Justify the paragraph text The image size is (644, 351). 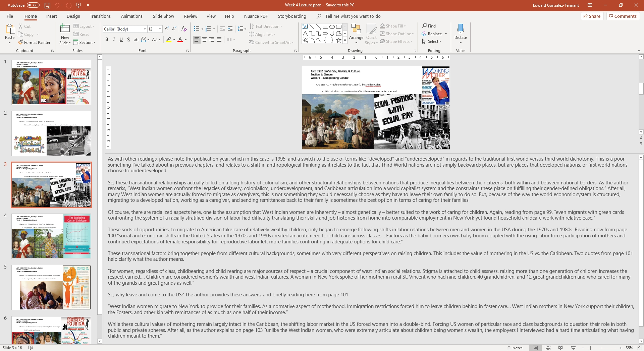tap(219, 40)
